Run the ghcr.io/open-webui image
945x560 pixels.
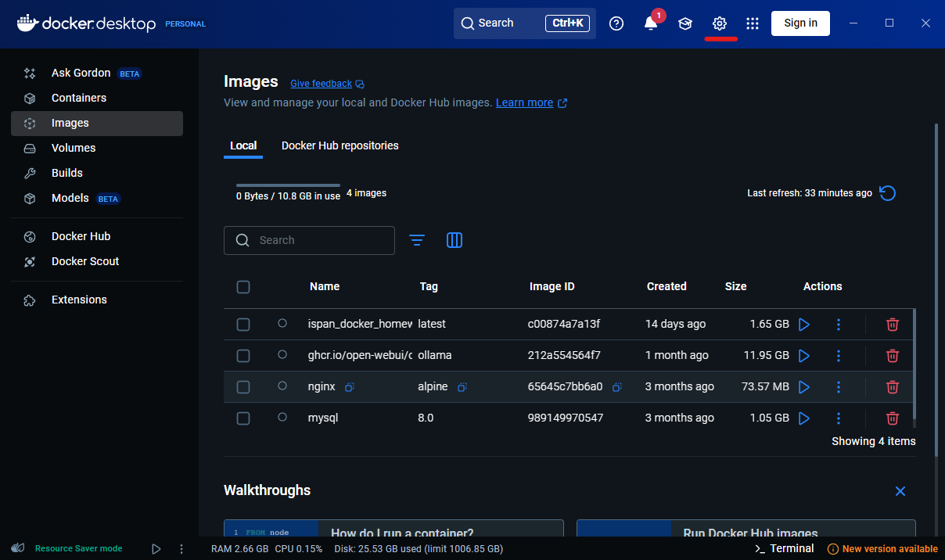[x=804, y=355]
